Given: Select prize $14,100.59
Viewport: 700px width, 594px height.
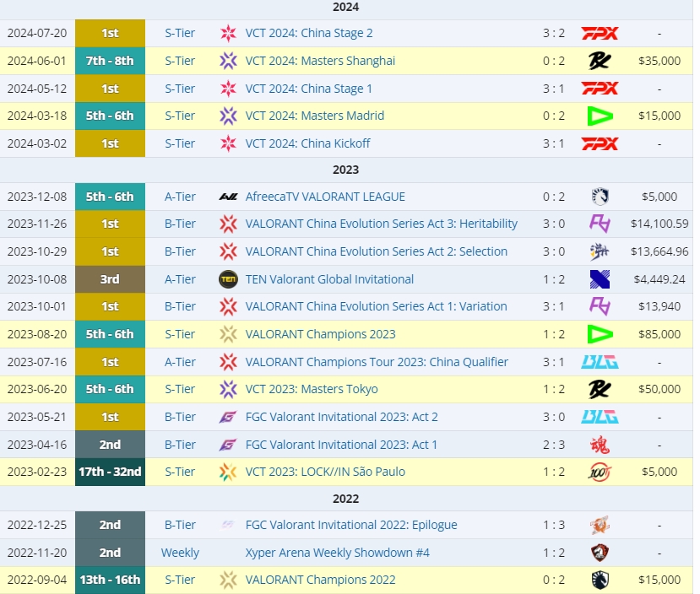Looking at the screenshot, I should tap(659, 224).
